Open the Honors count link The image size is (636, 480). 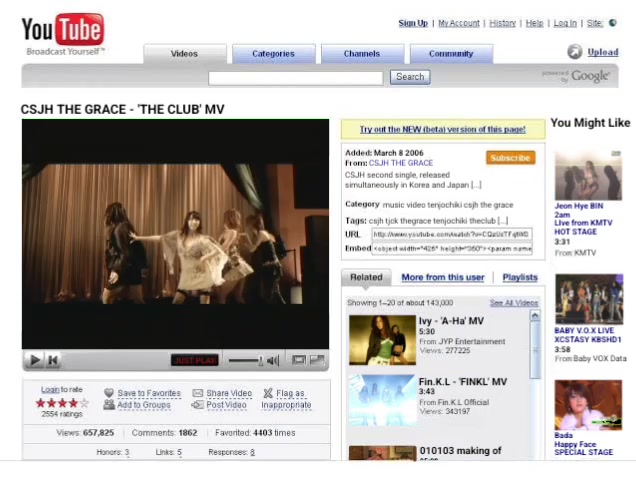[127, 452]
